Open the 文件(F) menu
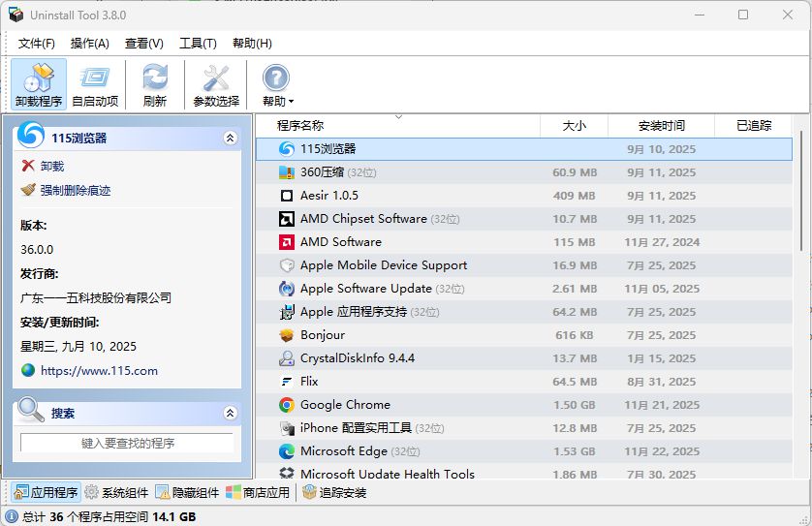Image resolution: width=812 pixels, height=526 pixels. point(37,44)
